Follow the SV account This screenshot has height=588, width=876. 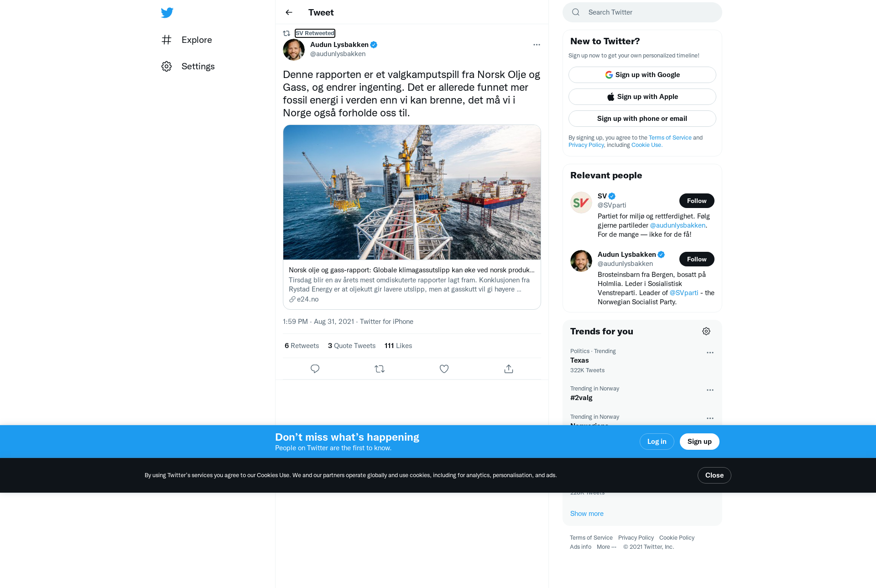(x=697, y=201)
